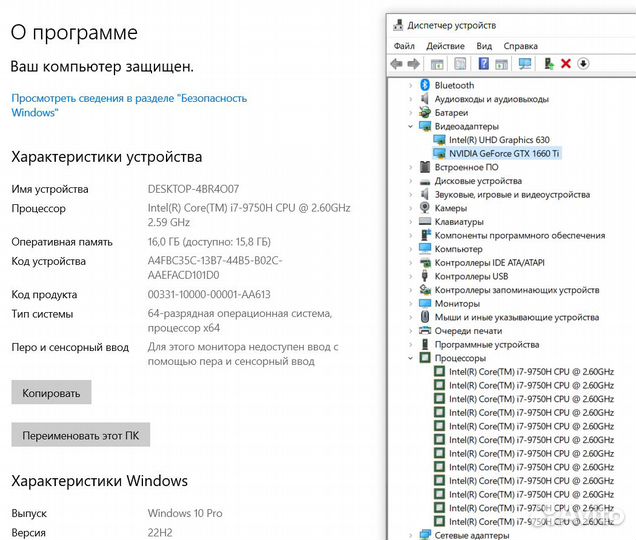Expand the Звуковые, игровые и видеоустройства node

tap(410, 194)
